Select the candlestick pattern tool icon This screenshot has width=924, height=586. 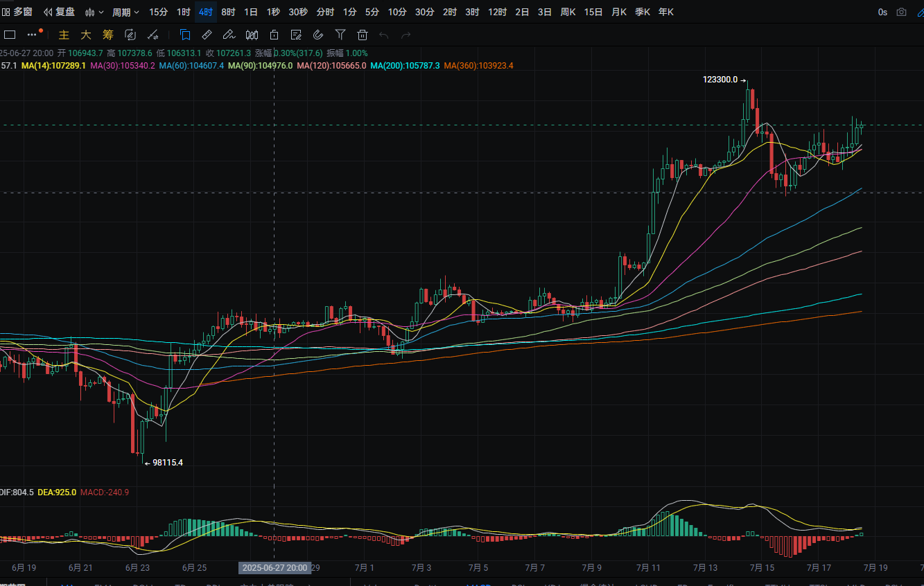252,35
